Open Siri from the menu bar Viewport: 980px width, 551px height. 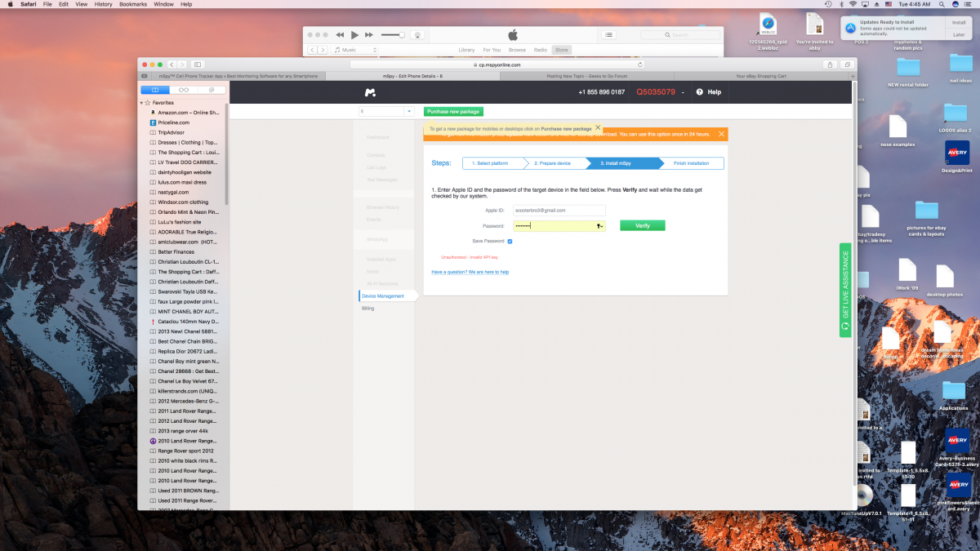click(955, 4)
